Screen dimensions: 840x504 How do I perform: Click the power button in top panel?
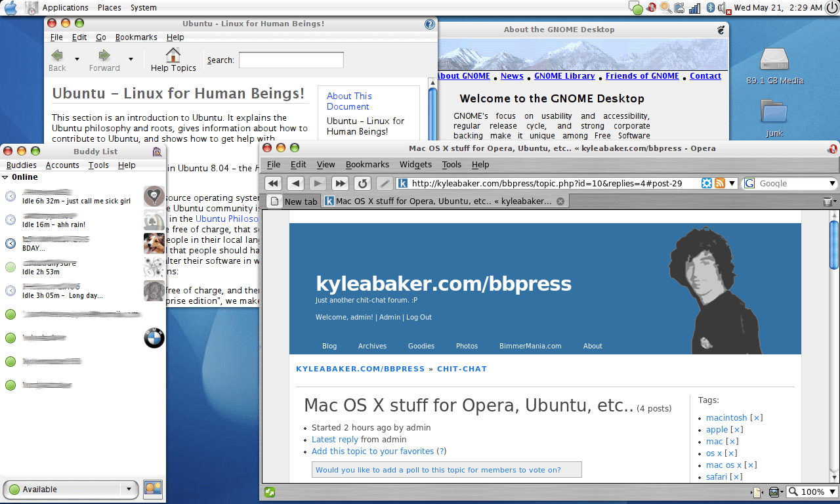pyautogui.click(x=831, y=8)
